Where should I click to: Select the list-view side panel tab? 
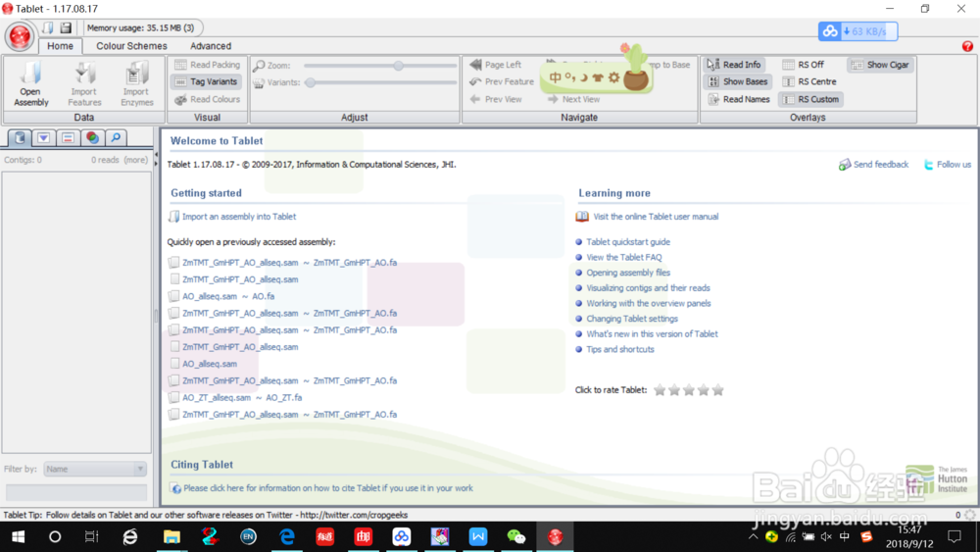pyautogui.click(x=68, y=137)
